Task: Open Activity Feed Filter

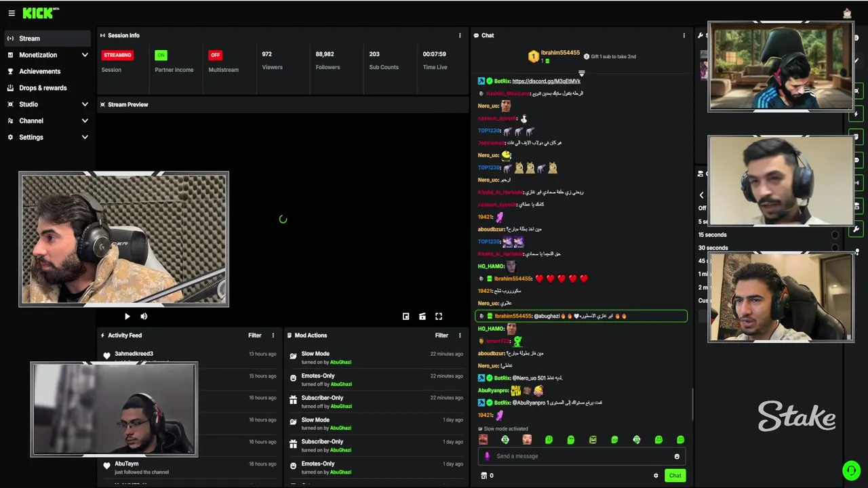Action: 254,335
